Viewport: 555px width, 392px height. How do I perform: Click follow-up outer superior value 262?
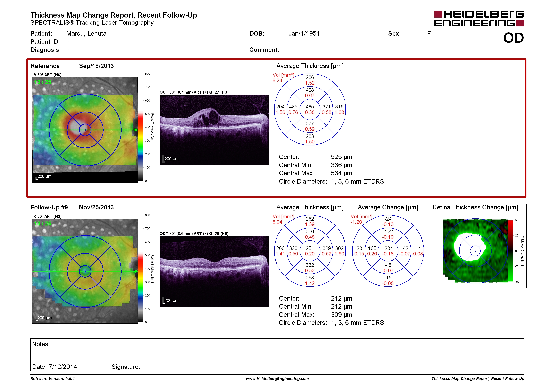coord(310,219)
